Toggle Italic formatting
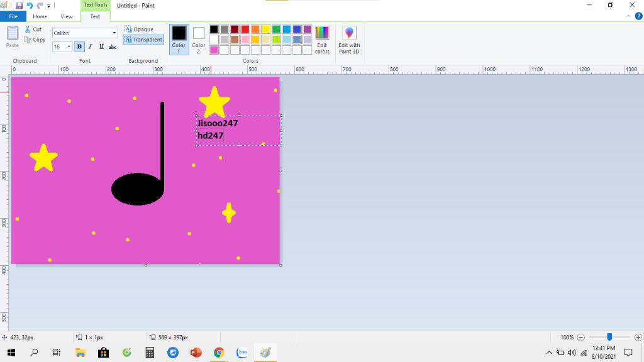Viewport: 644px width, 362px height. click(91, 47)
